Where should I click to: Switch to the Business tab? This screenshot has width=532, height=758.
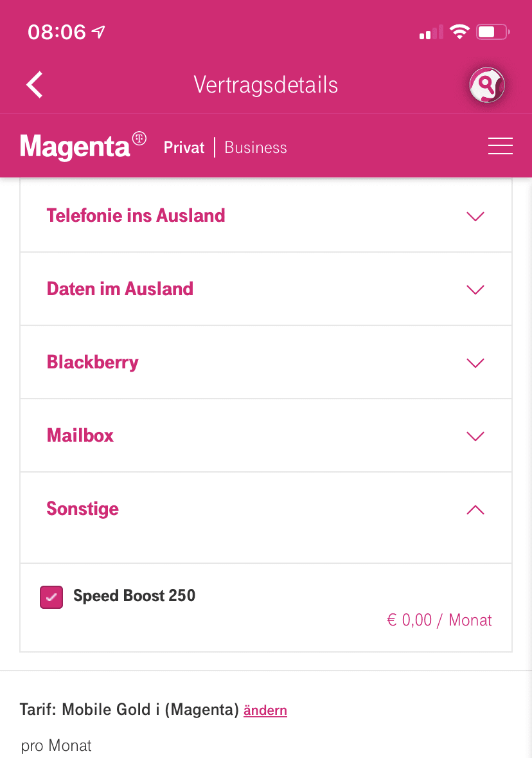[256, 148]
